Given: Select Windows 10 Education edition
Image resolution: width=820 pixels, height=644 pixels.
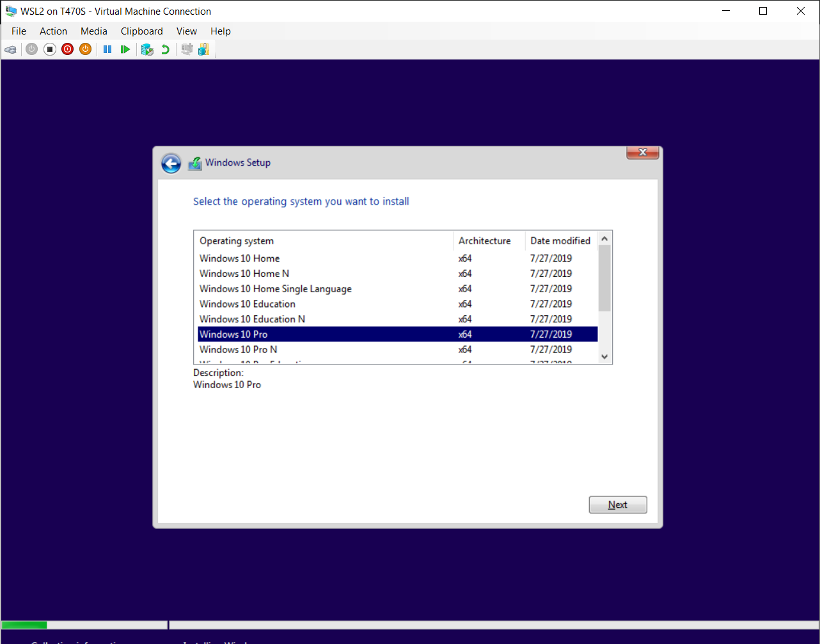Looking at the screenshot, I should [x=247, y=304].
